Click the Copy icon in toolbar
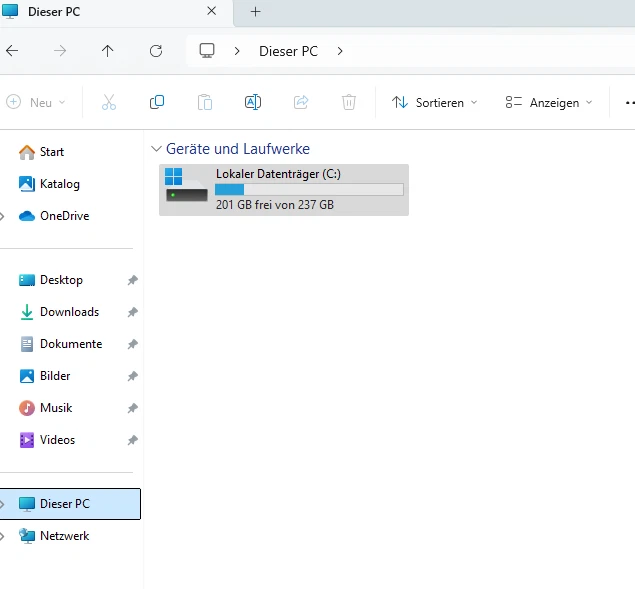The width and height of the screenshot is (635, 589). click(x=157, y=102)
